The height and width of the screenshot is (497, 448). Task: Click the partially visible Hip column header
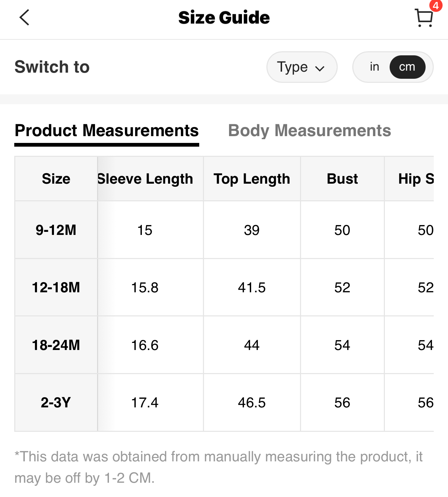415,179
